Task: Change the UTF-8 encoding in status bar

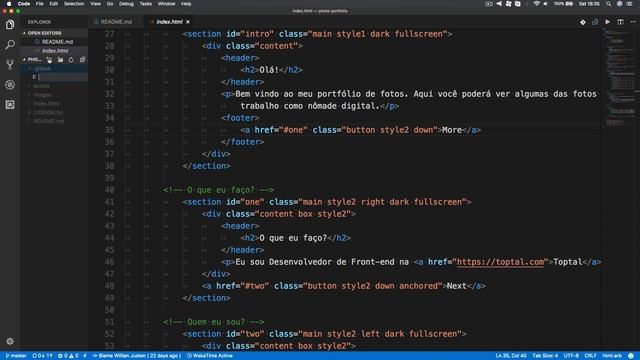Action: click(571, 356)
